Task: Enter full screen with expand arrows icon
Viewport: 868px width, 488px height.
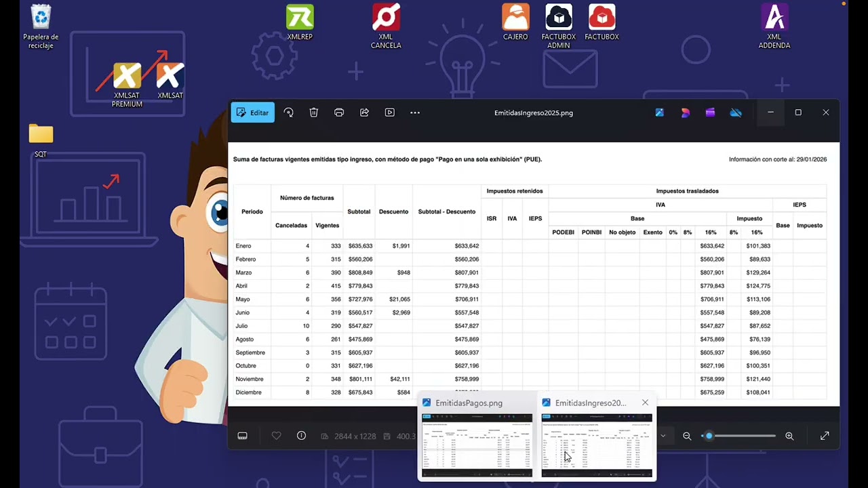Action: tap(825, 436)
